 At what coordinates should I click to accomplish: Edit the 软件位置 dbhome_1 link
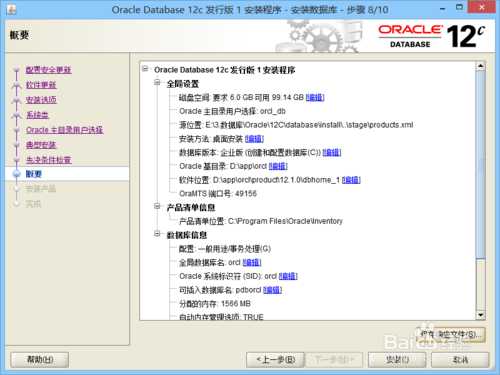coord(351,180)
